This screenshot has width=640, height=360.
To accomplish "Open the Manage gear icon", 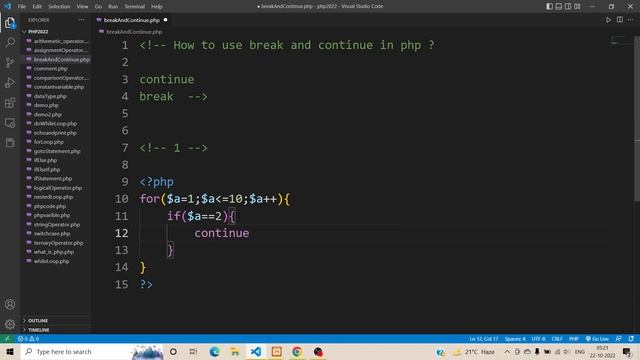I will [x=10, y=324].
